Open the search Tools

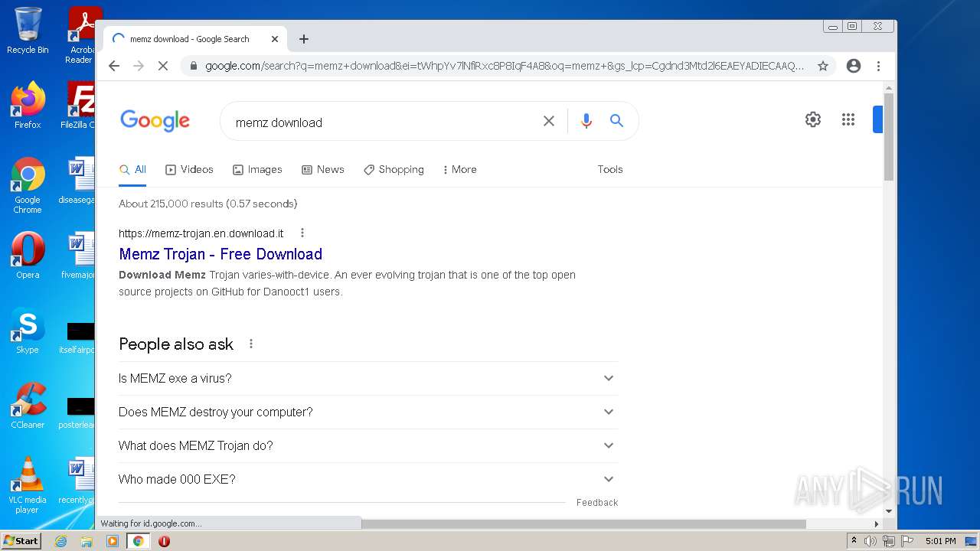click(x=610, y=170)
